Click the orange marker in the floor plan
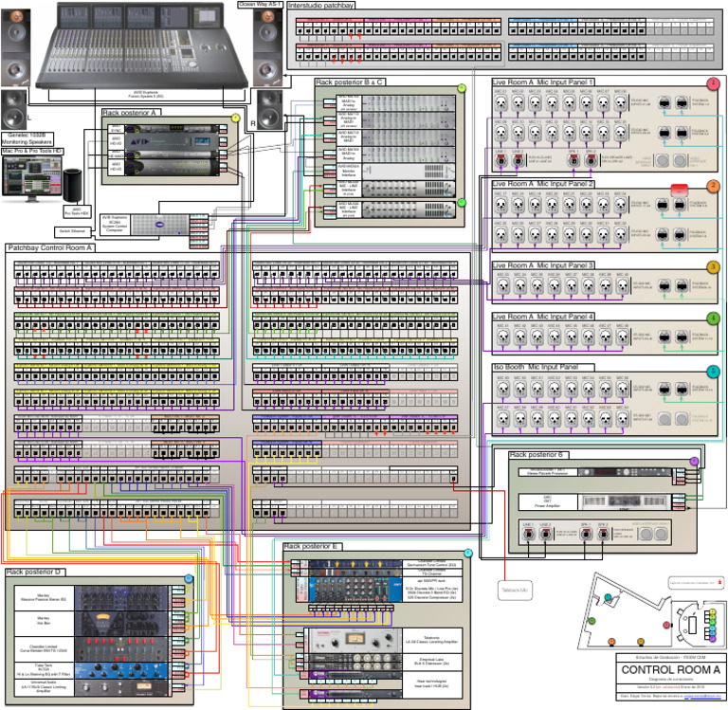 tap(611, 642)
